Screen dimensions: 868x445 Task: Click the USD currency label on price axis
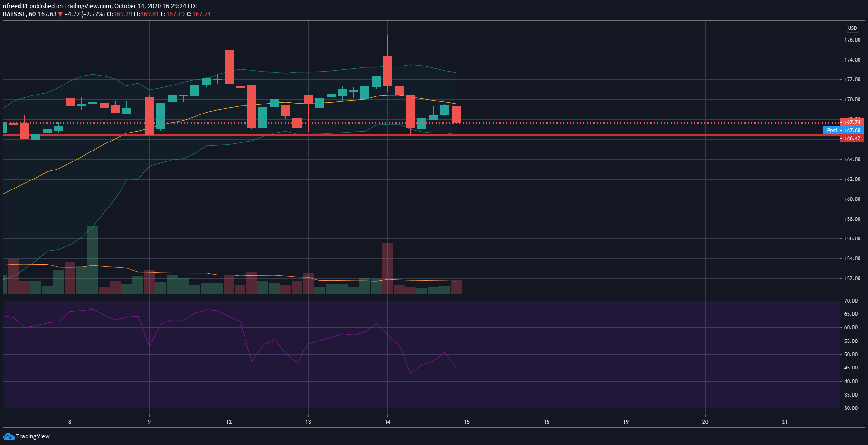852,28
